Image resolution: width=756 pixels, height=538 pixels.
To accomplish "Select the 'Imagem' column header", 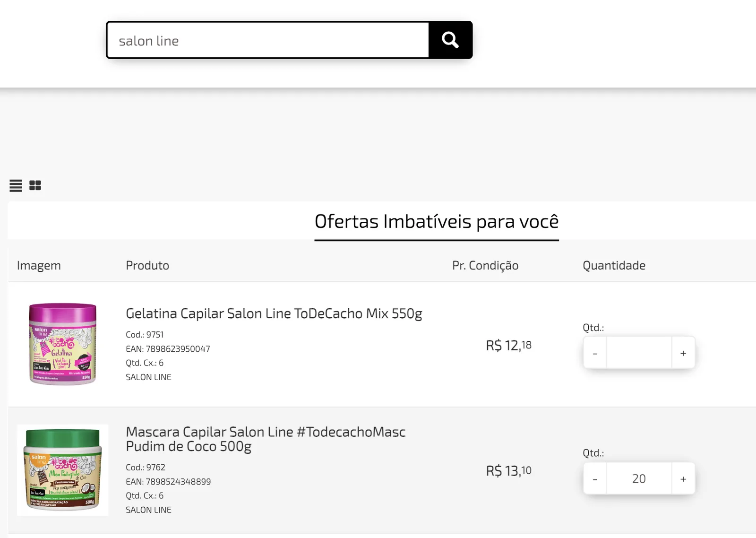I will [39, 266].
